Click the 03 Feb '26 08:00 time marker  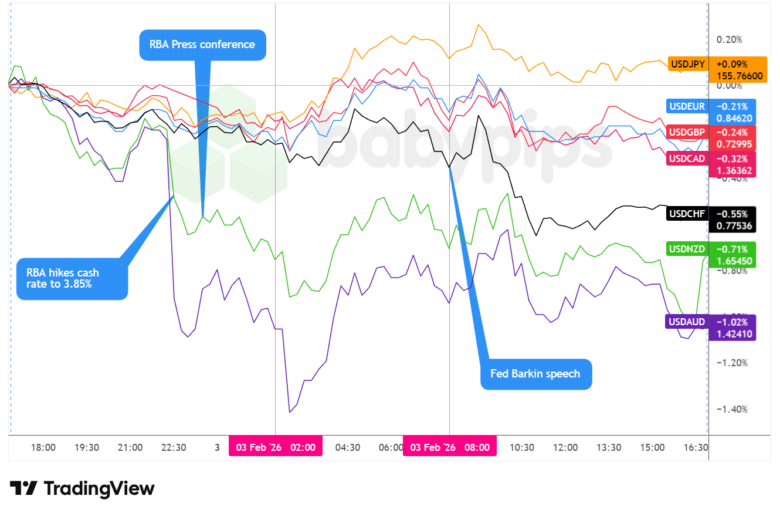point(448,447)
